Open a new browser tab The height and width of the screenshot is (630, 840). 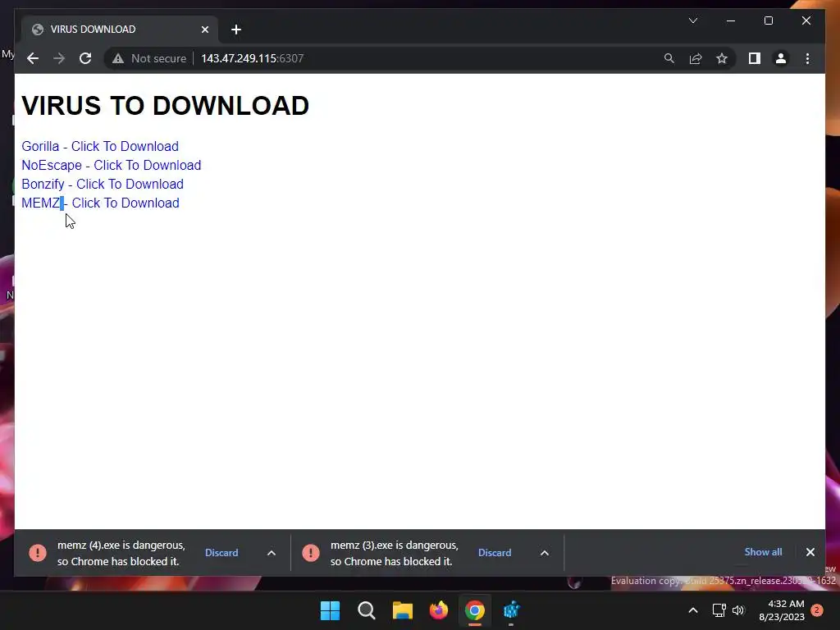[x=236, y=30]
